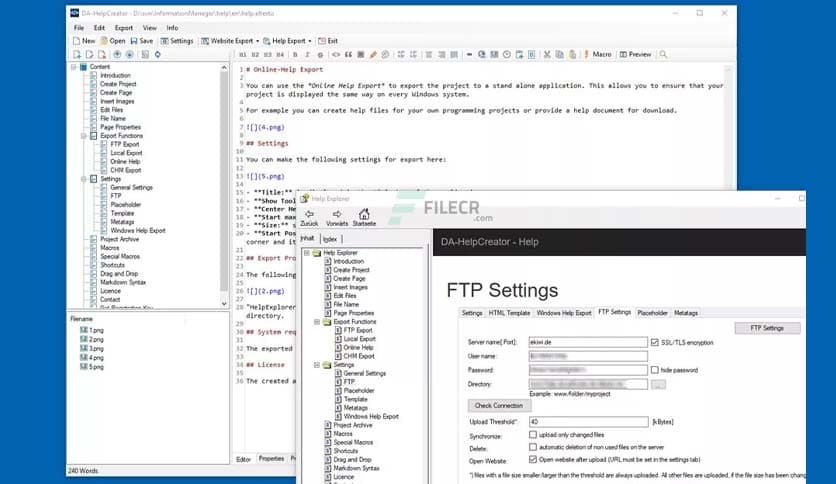
Task: Enable automatic deletion of non used files
Action: coord(533,447)
